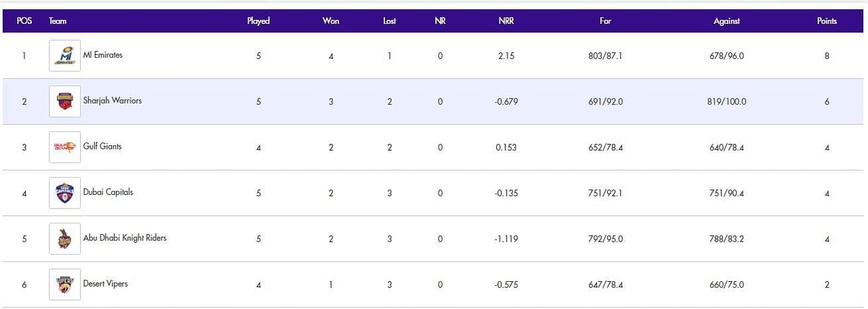Select the Dubai Capitals team name
This screenshot has height=309, width=868.
click(108, 192)
